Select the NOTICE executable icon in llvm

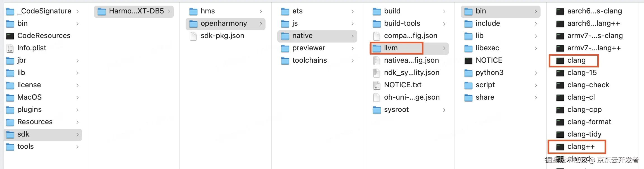click(468, 60)
